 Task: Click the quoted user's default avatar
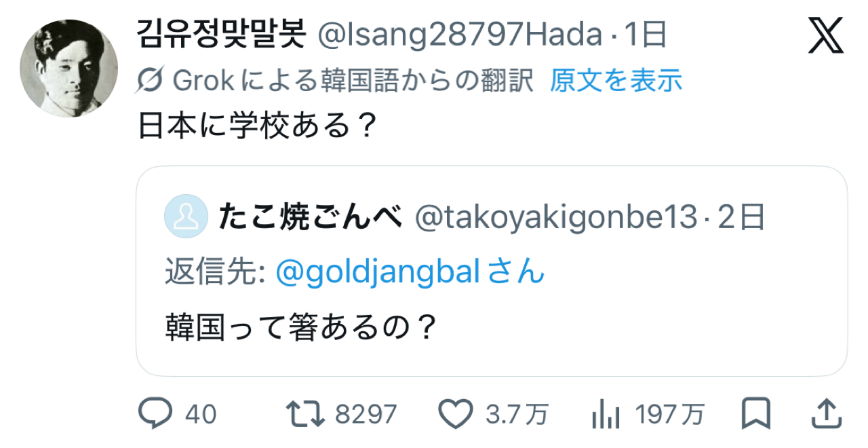pos(186,217)
